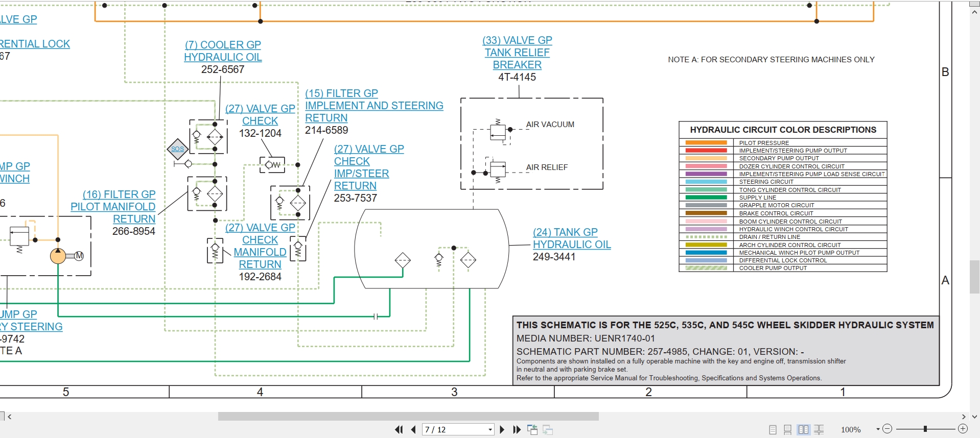
Task: Click the go to next view icon
Action: click(548, 430)
